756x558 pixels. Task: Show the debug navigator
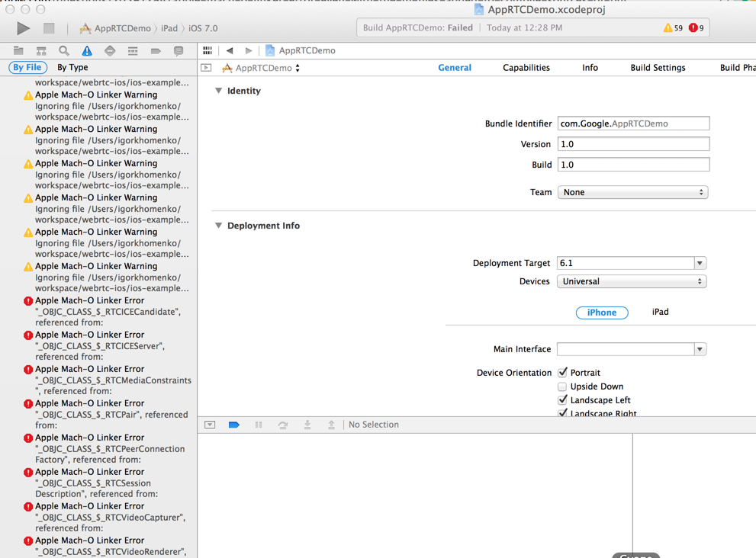tap(133, 50)
